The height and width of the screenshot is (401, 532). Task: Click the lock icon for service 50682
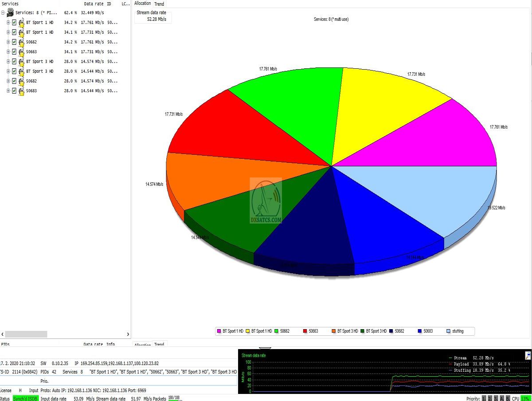[21, 81]
